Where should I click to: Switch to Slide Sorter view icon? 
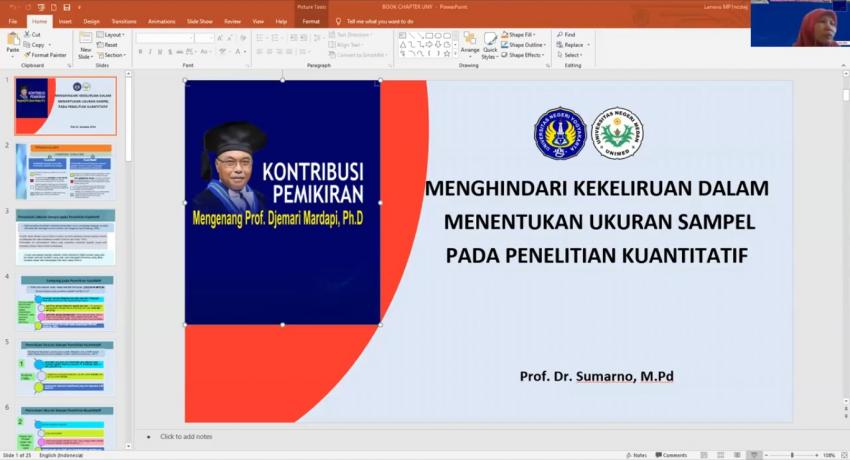pyautogui.click(x=720, y=455)
